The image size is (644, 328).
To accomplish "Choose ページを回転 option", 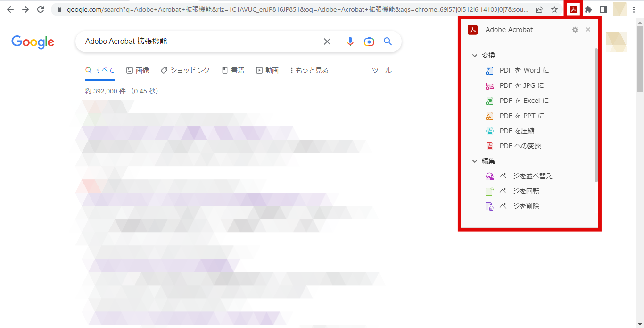I will point(520,191).
